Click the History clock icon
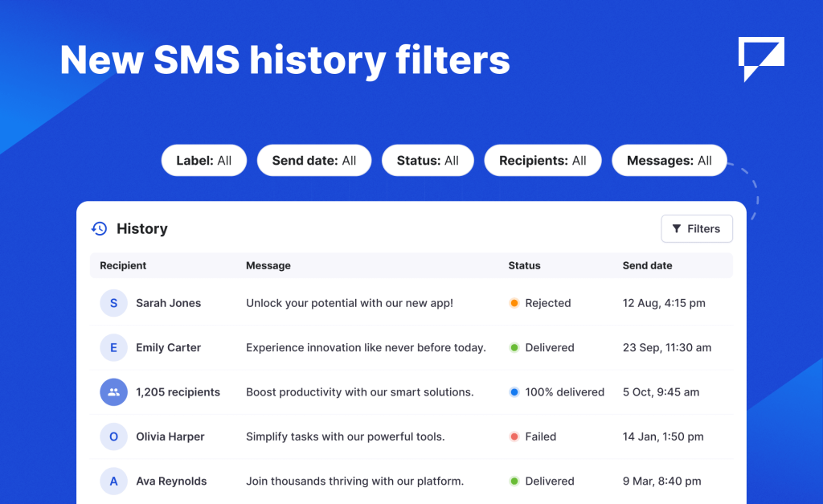Viewport: 823px width, 504px height. [x=99, y=229]
